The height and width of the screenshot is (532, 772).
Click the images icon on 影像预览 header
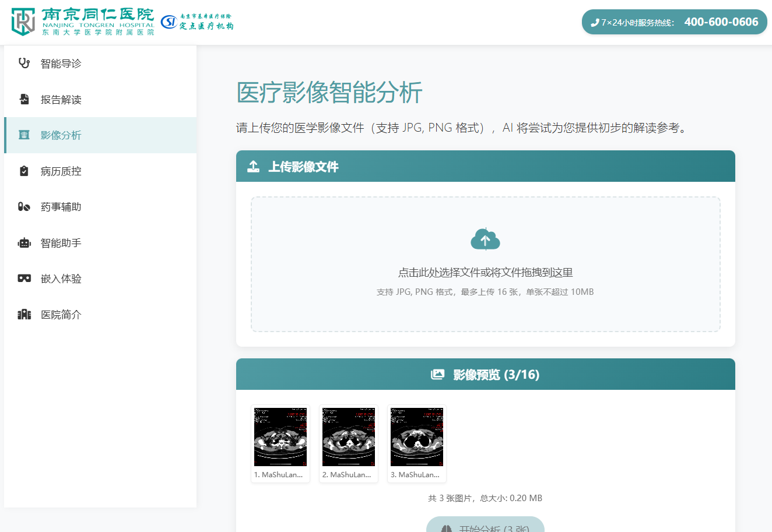[437, 374]
